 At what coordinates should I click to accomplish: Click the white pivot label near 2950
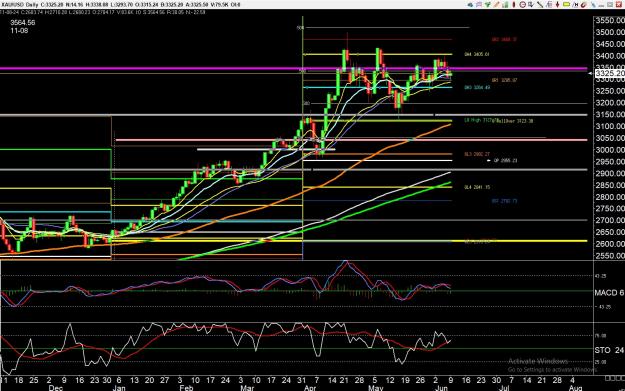click(x=505, y=161)
